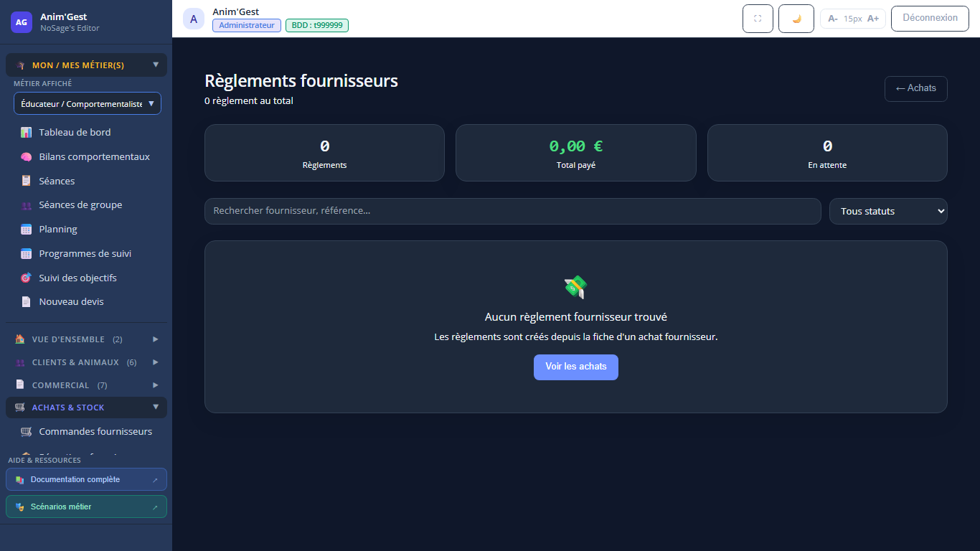Open the Documentation complète link
Screen dimensions: 980x551
[x=86, y=479]
